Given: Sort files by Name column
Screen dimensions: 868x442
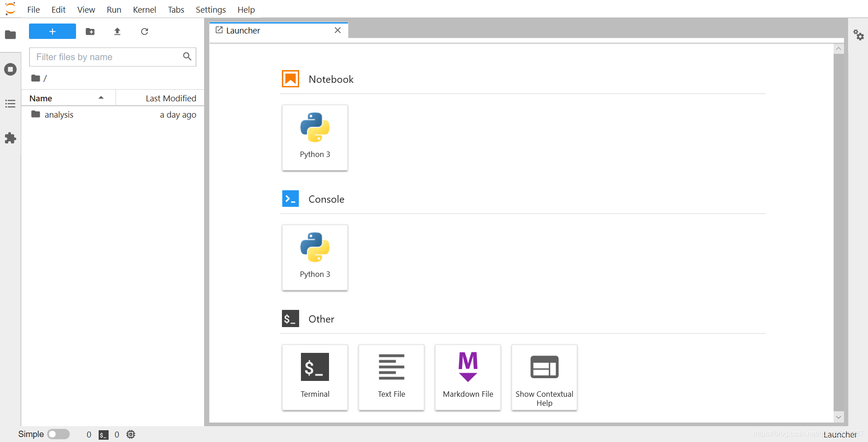Looking at the screenshot, I should 68,98.
